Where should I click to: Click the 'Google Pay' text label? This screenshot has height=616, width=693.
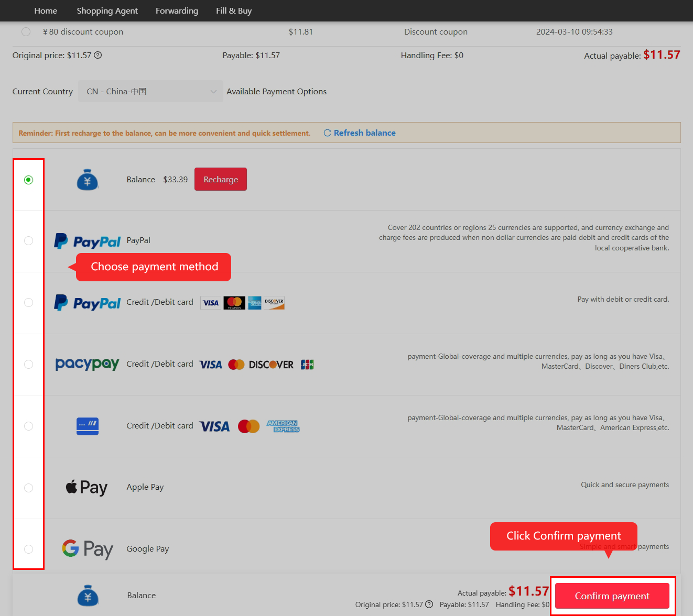(148, 549)
